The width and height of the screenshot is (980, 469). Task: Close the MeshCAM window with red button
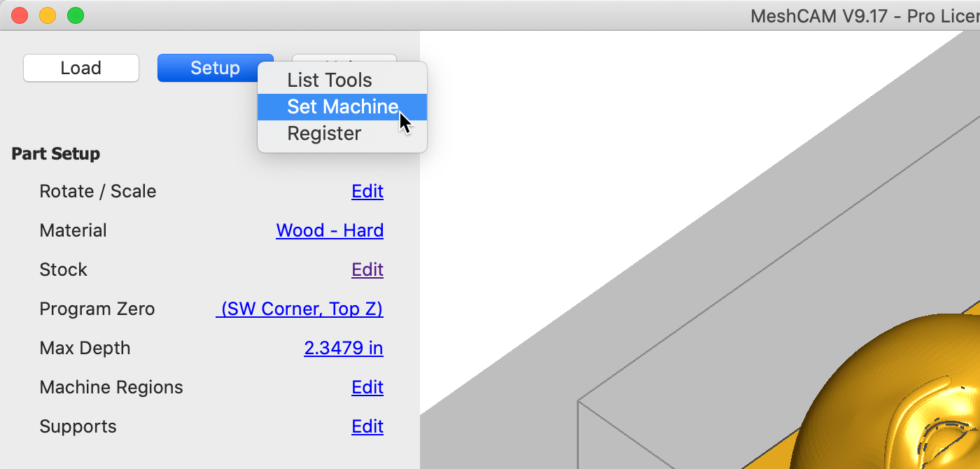(x=20, y=15)
